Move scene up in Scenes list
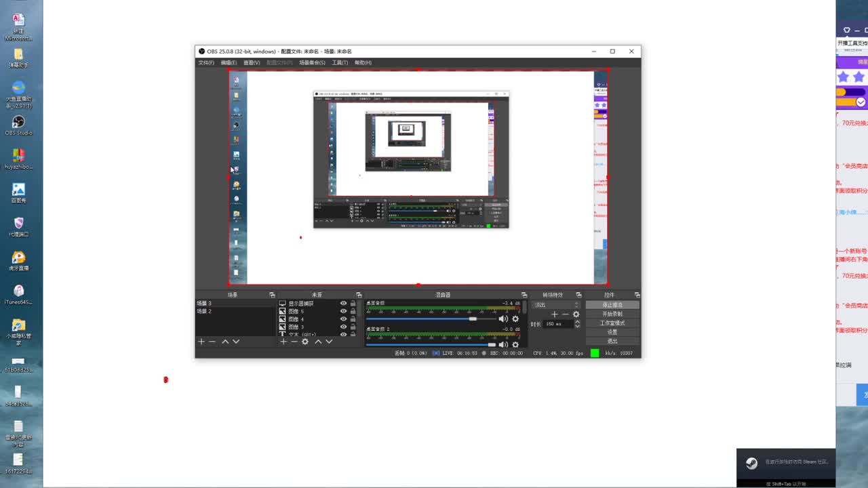Screen dimensions: 868x488 (x=225, y=342)
